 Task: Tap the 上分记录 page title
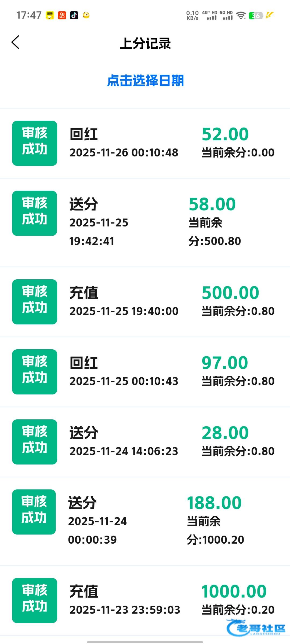pyautogui.click(x=145, y=43)
